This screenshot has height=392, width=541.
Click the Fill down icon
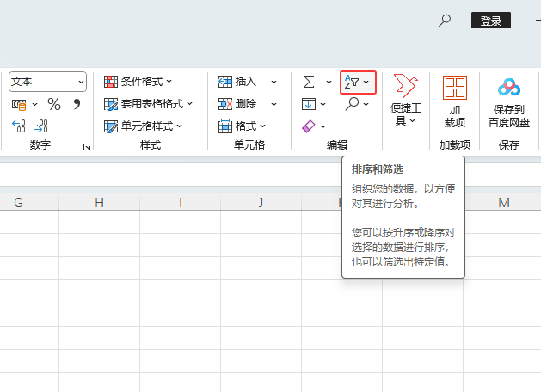click(x=309, y=104)
